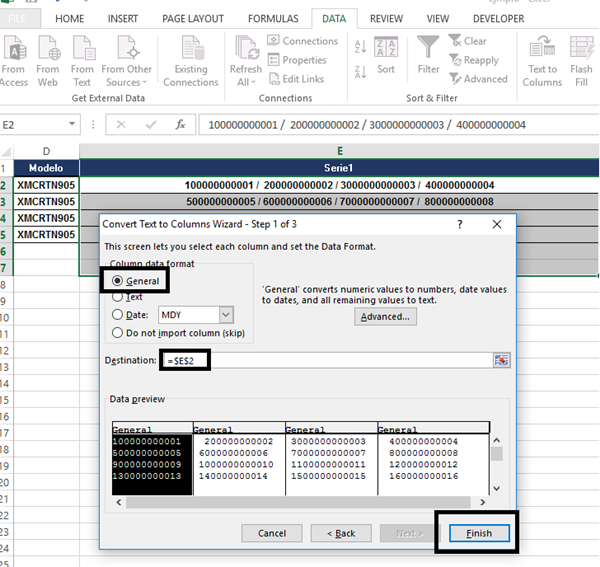Click the From Web icon

[x=48, y=48]
